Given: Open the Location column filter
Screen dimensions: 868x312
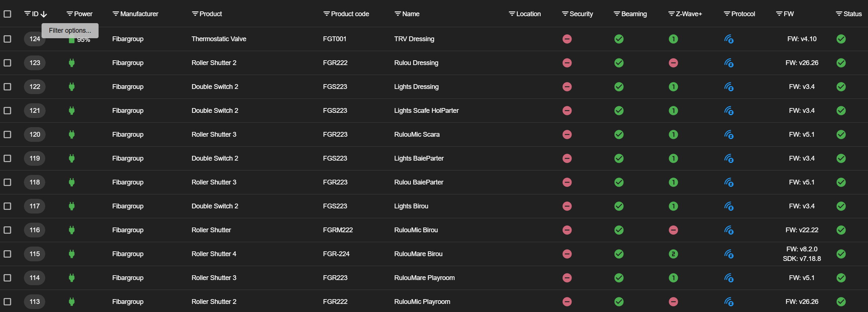Looking at the screenshot, I should pos(512,14).
